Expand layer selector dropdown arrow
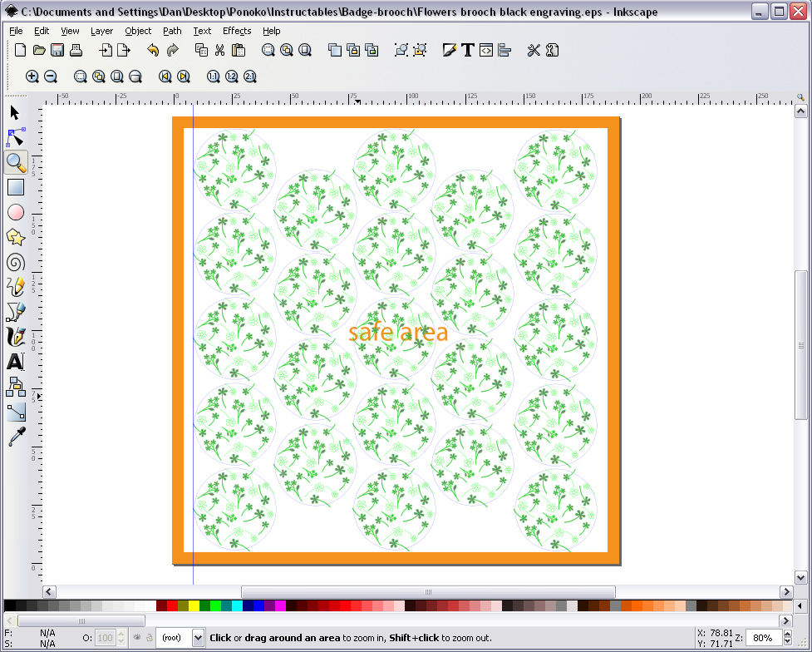812x652 pixels. (x=198, y=638)
